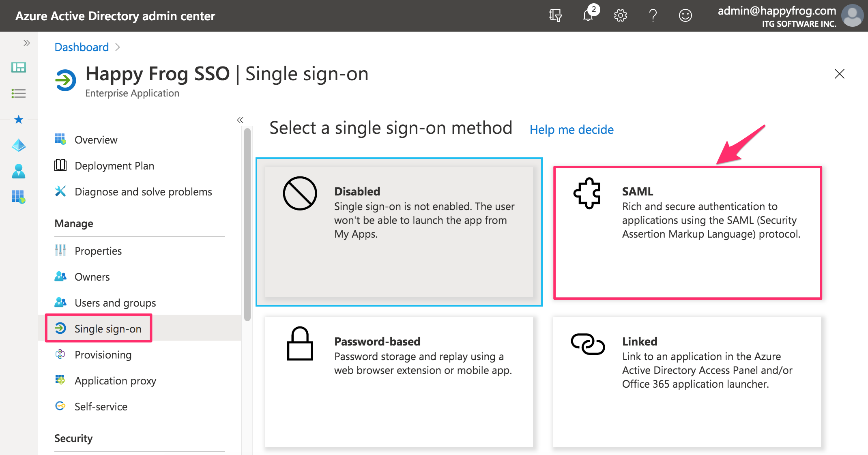This screenshot has height=455, width=868.
Task: Click the Overview grid icon
Action: coord(60,139)
